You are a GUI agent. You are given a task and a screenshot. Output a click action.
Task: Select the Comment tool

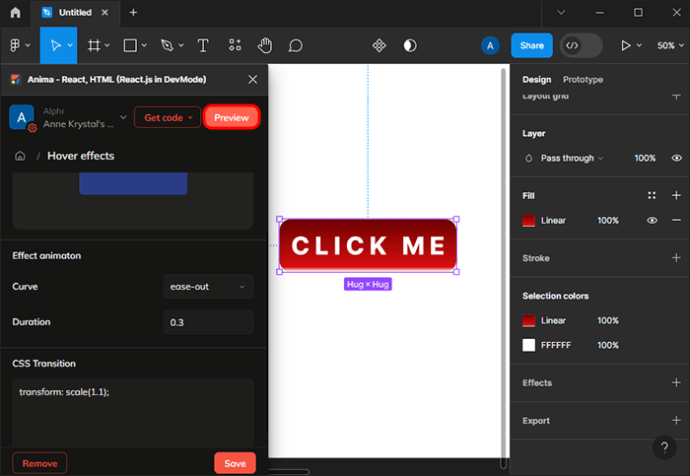(x=295, y=46)
